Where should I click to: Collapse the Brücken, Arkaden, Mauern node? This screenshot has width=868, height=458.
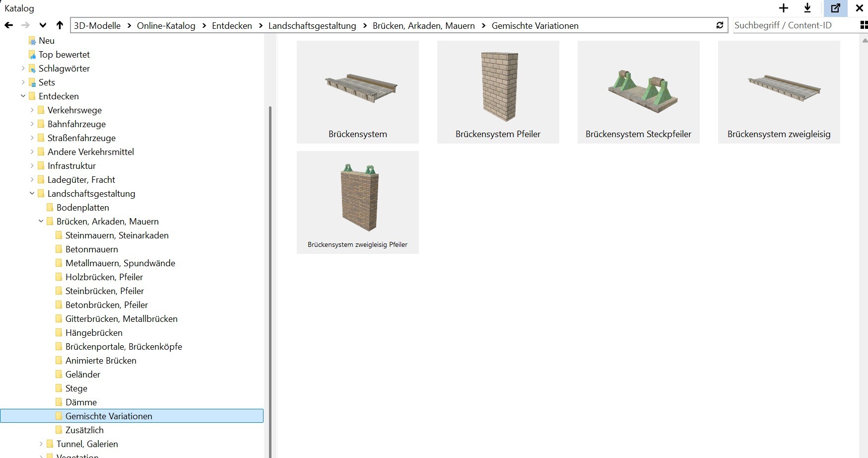point(41,222)
